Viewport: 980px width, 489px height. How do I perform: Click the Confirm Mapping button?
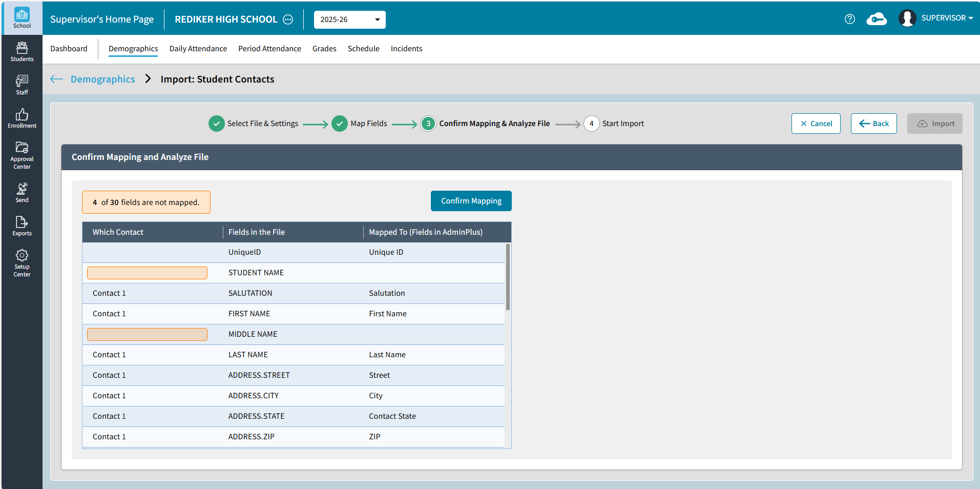coord(471,201)
